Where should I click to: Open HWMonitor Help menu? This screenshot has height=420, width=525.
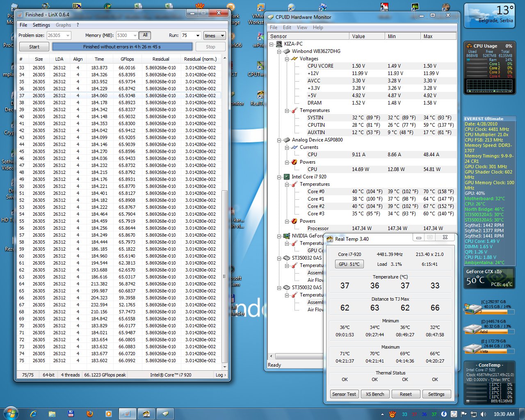[x=318, y=27]
